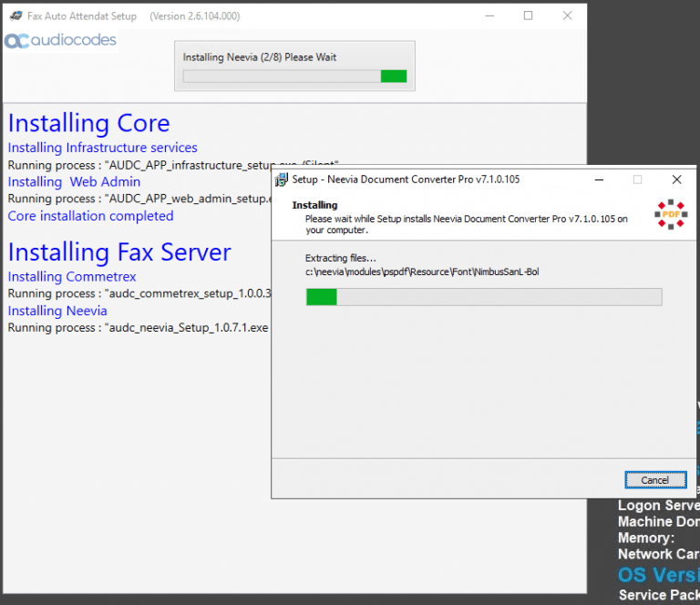Select the Installing Commetrex line
The width and height of the screenshot is (700, 605).
coord(72,276)
